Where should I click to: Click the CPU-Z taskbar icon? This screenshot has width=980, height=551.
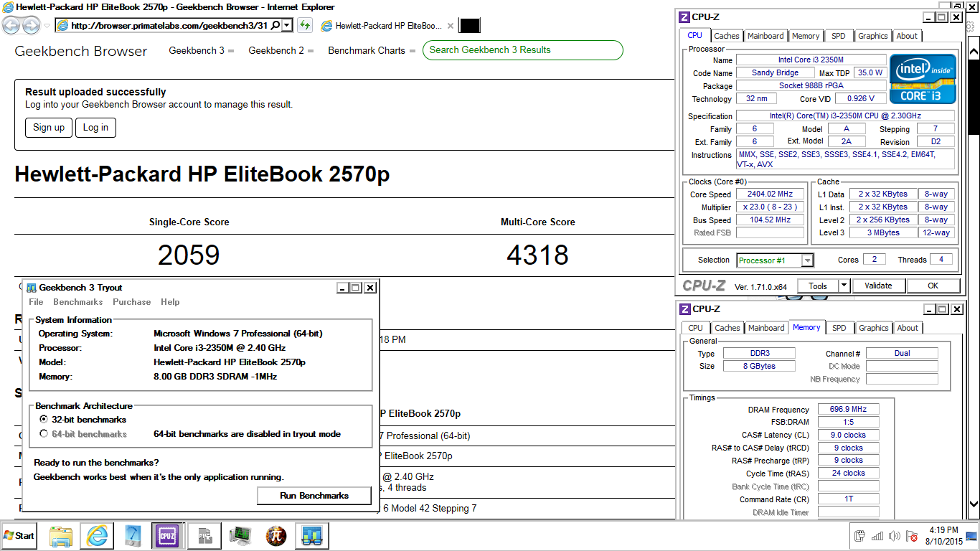coord(168,536)
